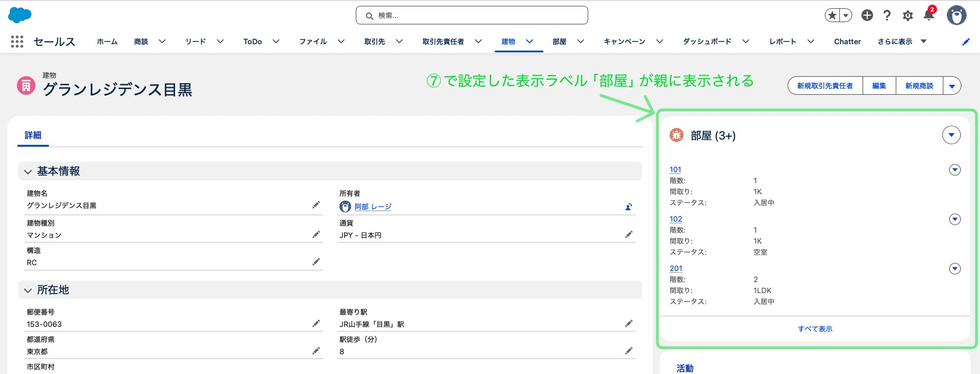Edit the 都道府県 field pencil
The image size is (980, 374).
coord(316,351)
